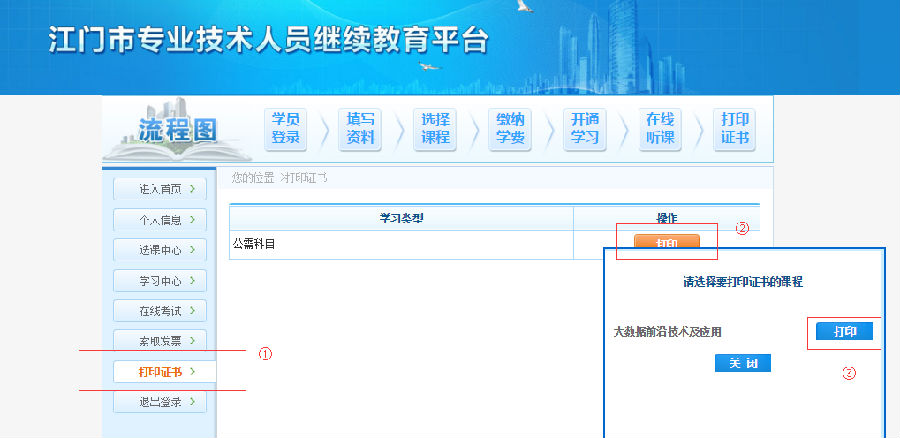Viewport: 900px width, 438px height.
Task: Close the popup with the 关闭 button
Action: (743, 363)
